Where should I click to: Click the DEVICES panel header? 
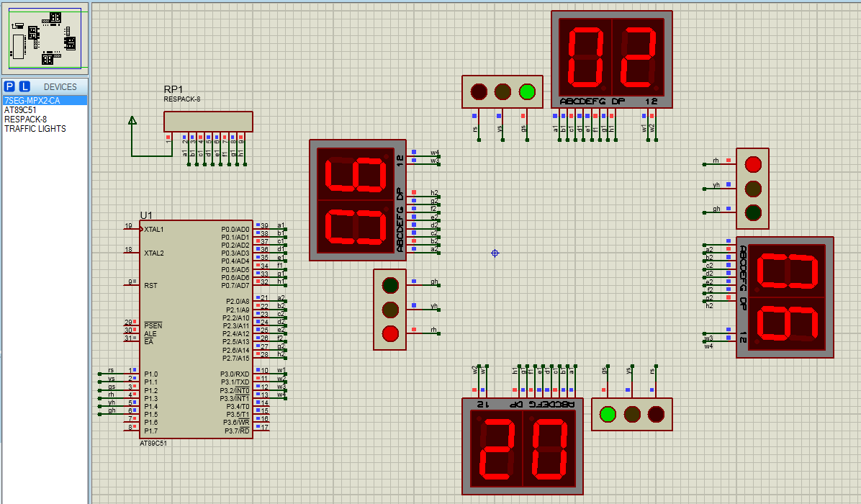pyautogui.click(x=60, y=86)
